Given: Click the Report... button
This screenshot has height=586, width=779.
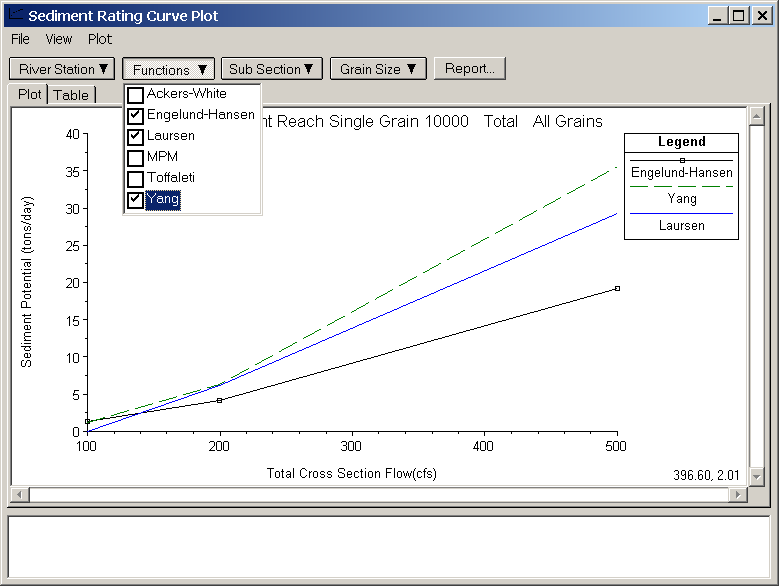Looking at the screenshot, I should pos(470,69).
